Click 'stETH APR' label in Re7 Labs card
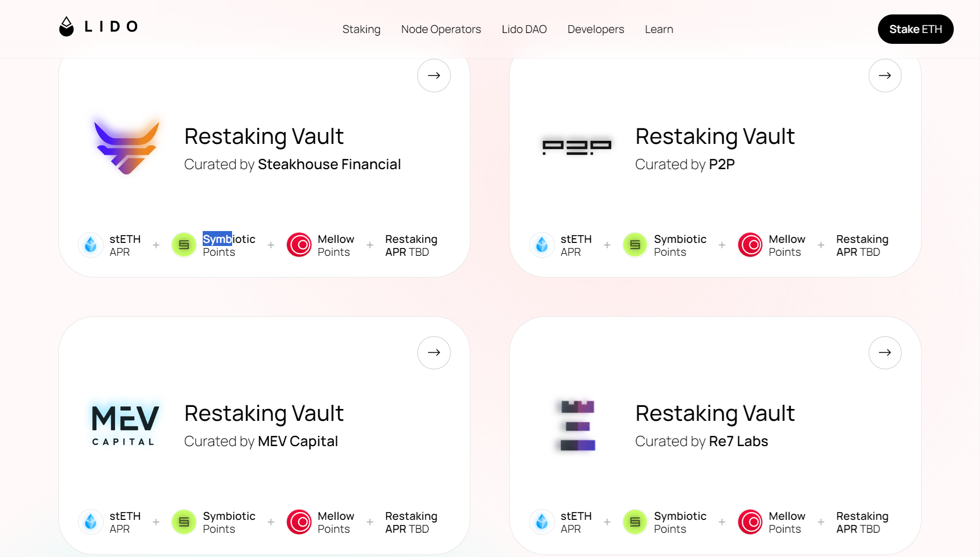 tap(576, 522)
